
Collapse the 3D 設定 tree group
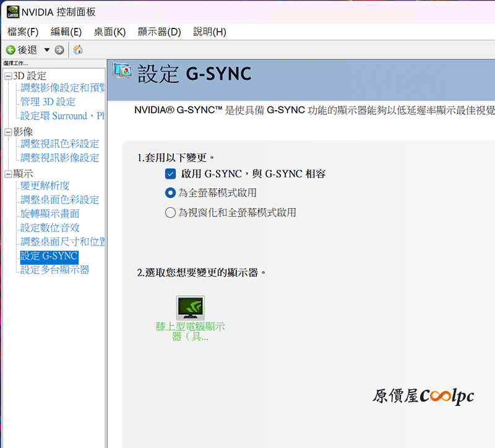coord(8,76)
